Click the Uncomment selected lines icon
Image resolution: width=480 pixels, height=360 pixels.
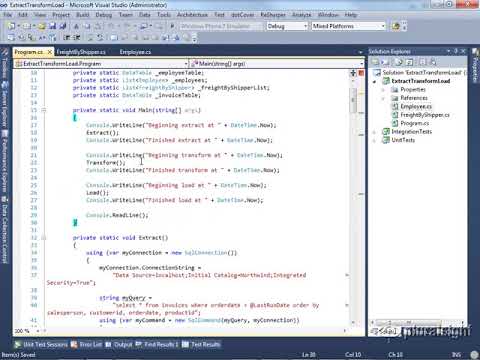(100, 38)
